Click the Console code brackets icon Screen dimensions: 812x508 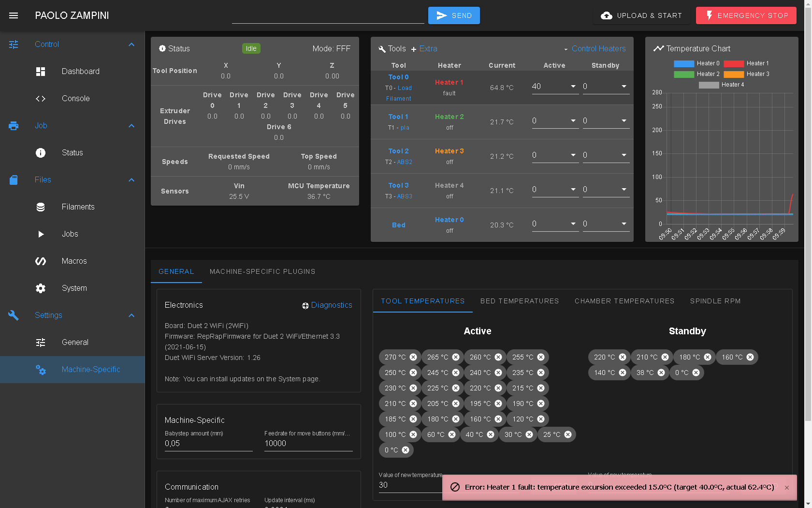pos(41,99)
